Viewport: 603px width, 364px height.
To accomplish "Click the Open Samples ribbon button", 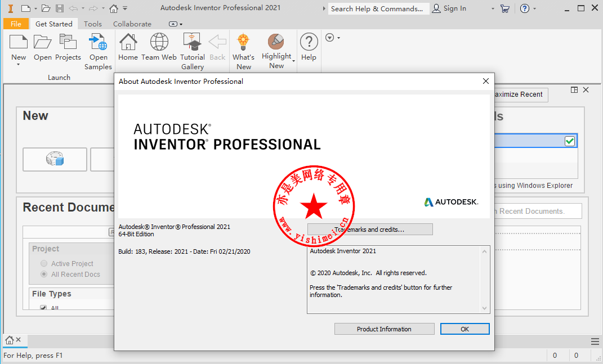I will pos(98,52).
